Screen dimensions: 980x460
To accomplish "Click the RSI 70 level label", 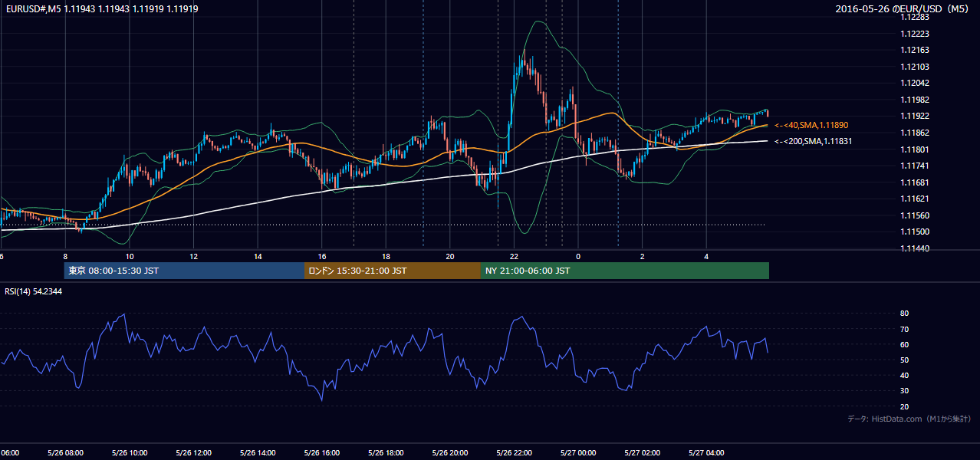I will point(904,329).
